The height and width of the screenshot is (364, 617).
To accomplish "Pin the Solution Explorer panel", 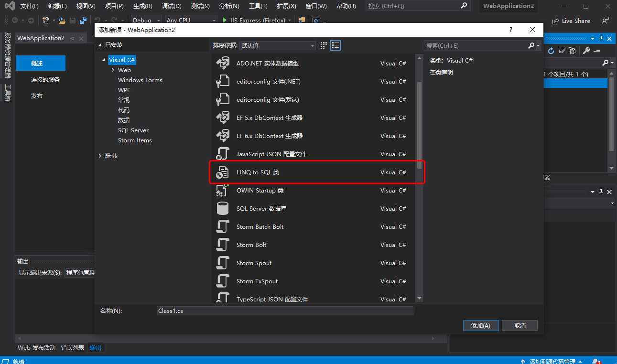I will point(601,38).
